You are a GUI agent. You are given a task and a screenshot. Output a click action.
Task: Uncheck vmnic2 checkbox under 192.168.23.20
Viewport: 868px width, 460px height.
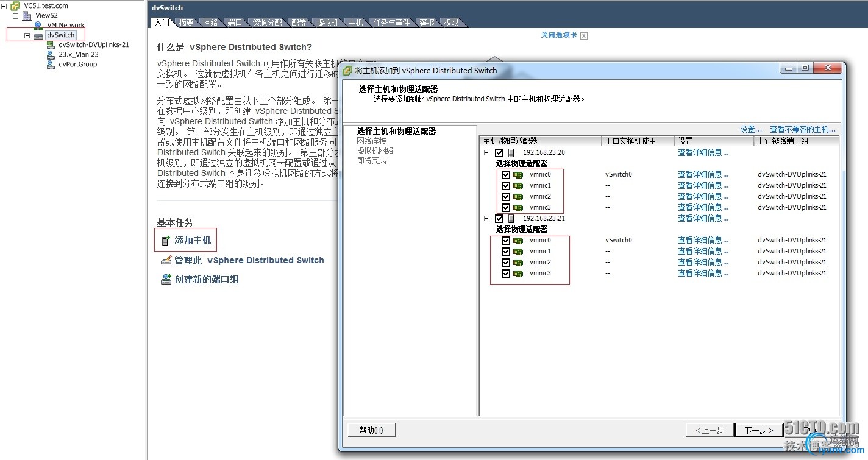coord(505,196)
